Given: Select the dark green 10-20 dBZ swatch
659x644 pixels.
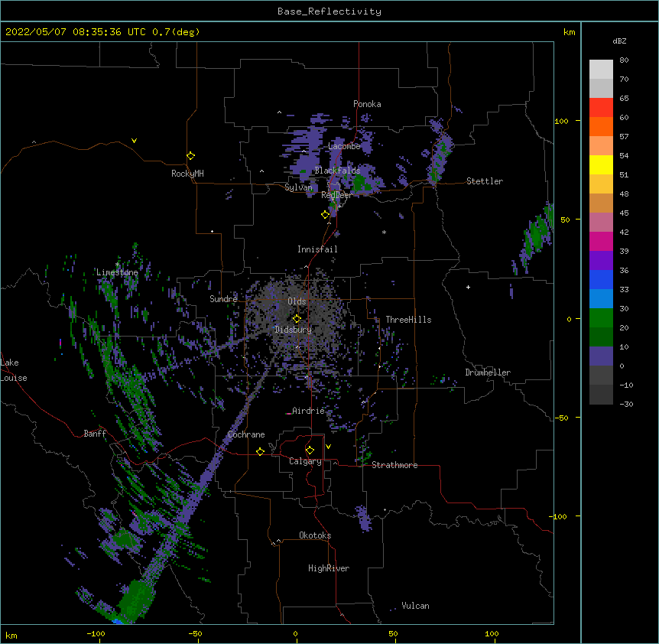Looking at the screenshot, I should point(601,337).
